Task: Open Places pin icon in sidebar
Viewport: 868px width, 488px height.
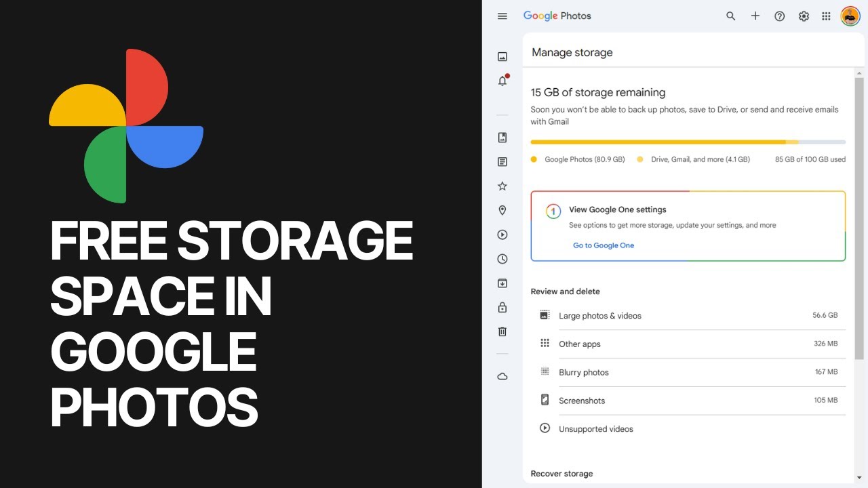Action: [502, 211]
